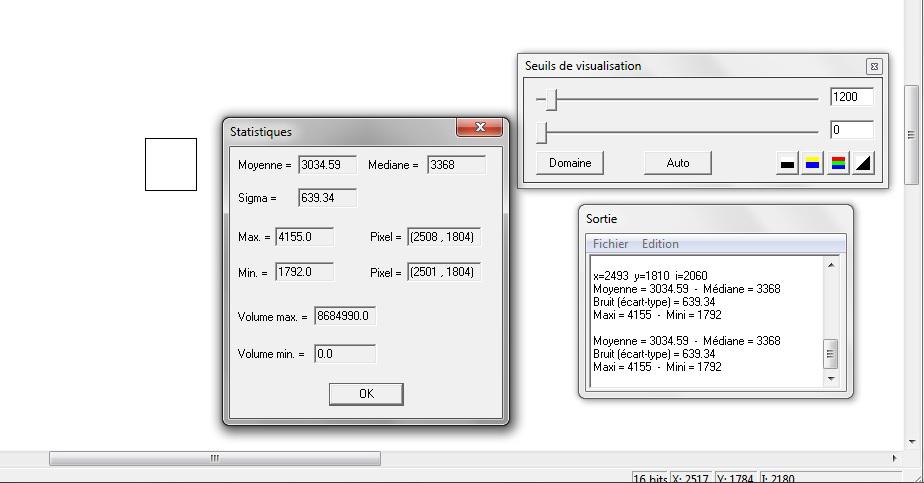Viewport: 924px width, 483px height.
Task: Click the lower threshold slider handle
Action: [x=542, y=133]
